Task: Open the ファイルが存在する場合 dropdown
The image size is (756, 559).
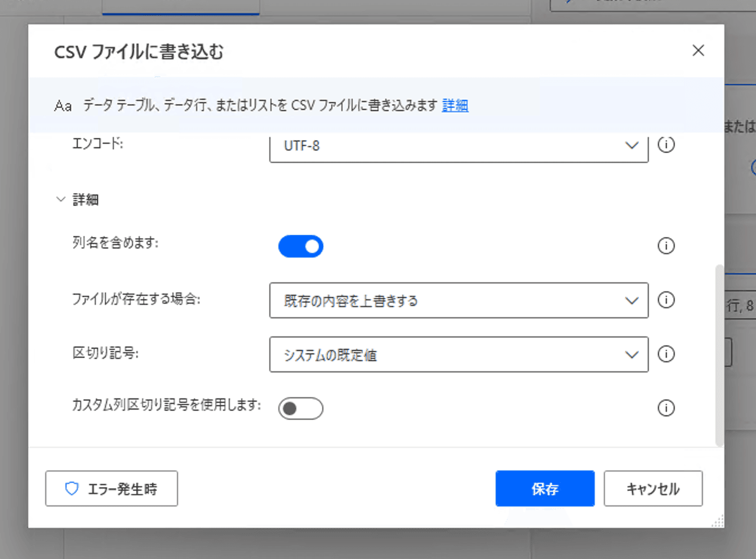Action: point(459,300)
